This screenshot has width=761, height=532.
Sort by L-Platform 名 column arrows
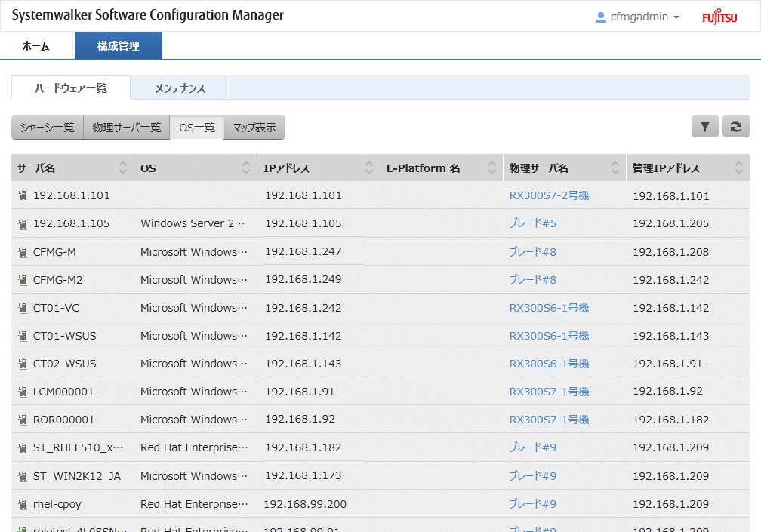point(492,168)
